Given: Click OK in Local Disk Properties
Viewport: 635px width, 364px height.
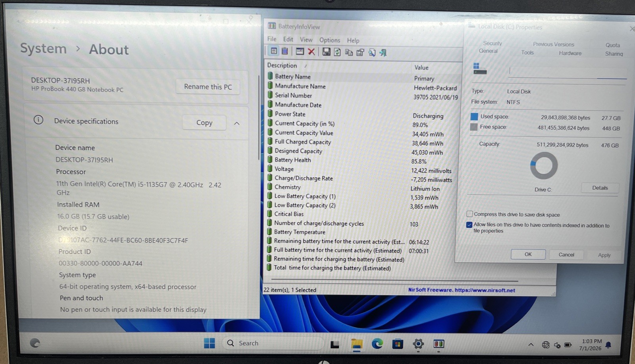Looking at the screenshot, I should (x=528, y=254).
